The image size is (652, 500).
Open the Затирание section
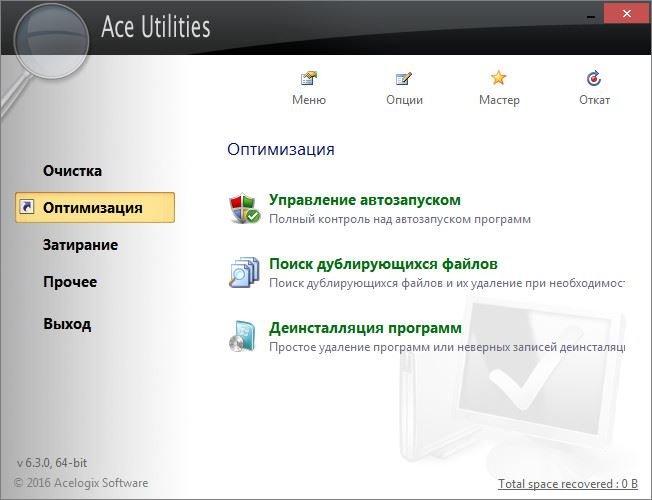click(80, 245)
